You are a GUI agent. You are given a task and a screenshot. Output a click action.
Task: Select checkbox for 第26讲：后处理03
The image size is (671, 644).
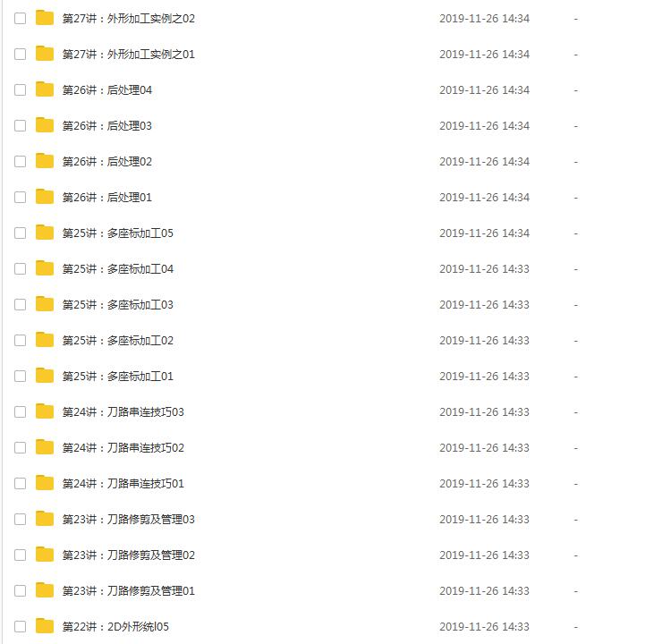[20, 126]
